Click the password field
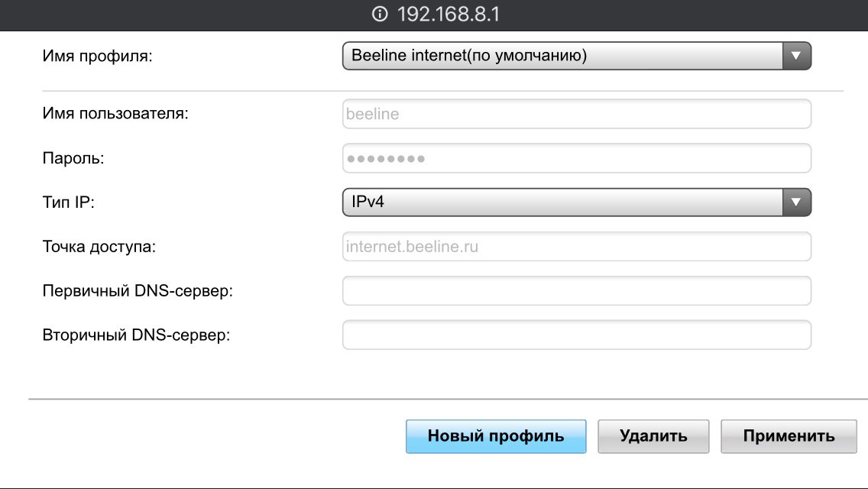This screenshot has height=489, width=868. pyautogui.click(x=577, y=158)
